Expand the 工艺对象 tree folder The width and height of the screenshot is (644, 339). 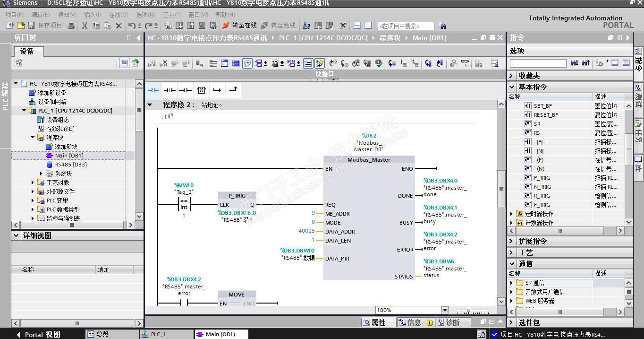pyautogui.click(x=33, y=183)
